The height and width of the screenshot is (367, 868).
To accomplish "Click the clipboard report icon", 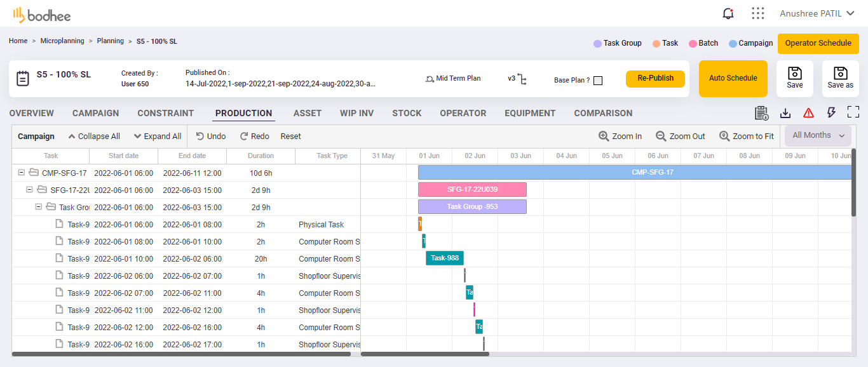I will point(762,112).
